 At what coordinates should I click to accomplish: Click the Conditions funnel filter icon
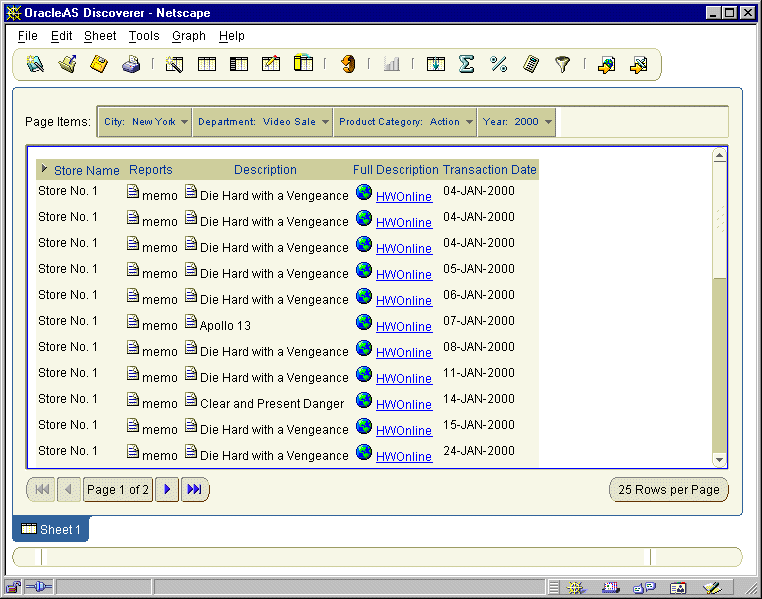coord(562,64)
